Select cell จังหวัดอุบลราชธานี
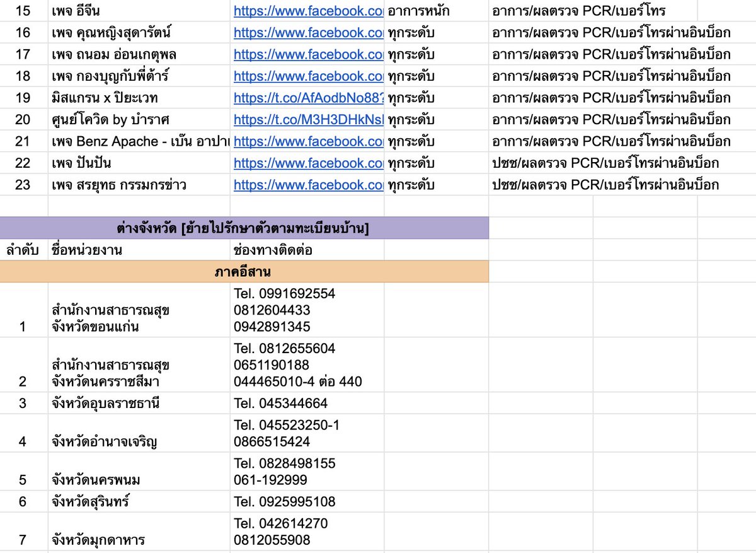This screenshot has width=756, height=553. coord(139,403)
